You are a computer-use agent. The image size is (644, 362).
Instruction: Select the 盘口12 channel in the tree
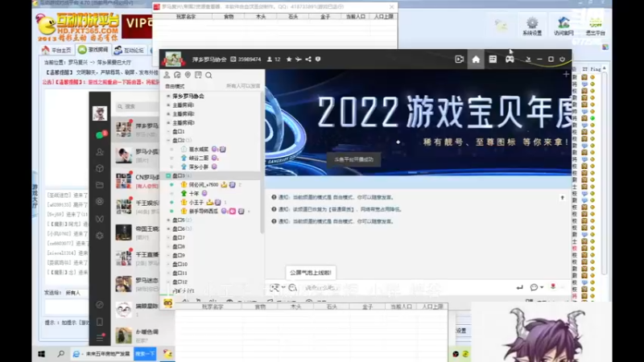point(180,282)
